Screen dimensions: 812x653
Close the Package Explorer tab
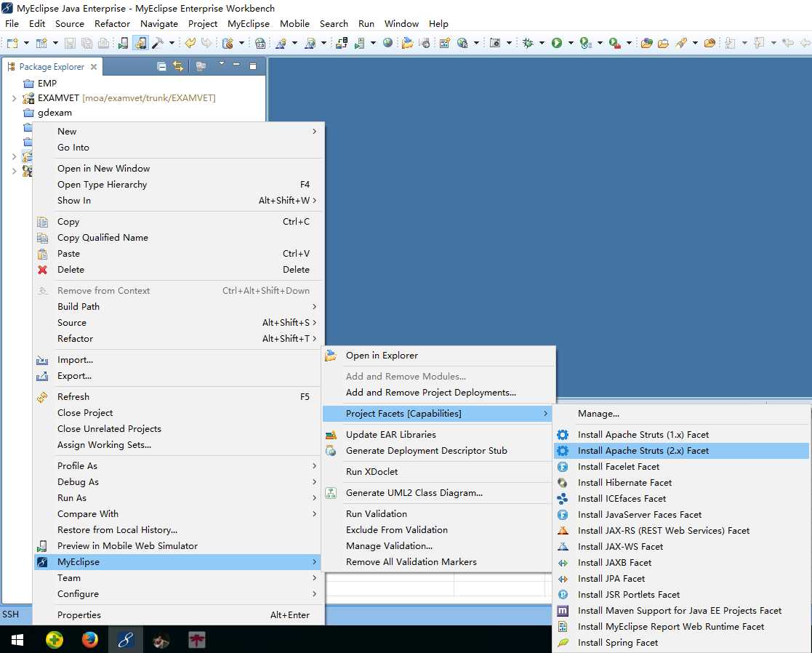click(x=94, y=66)
